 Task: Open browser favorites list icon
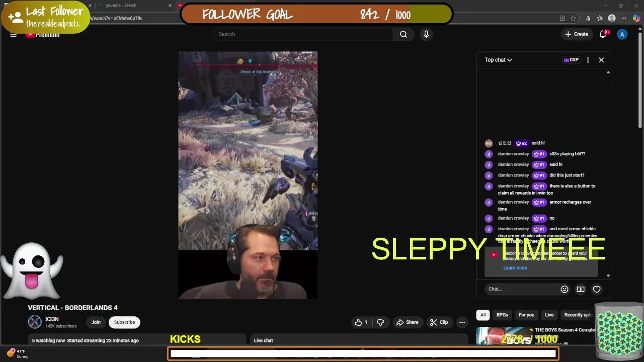pos(600,18)
